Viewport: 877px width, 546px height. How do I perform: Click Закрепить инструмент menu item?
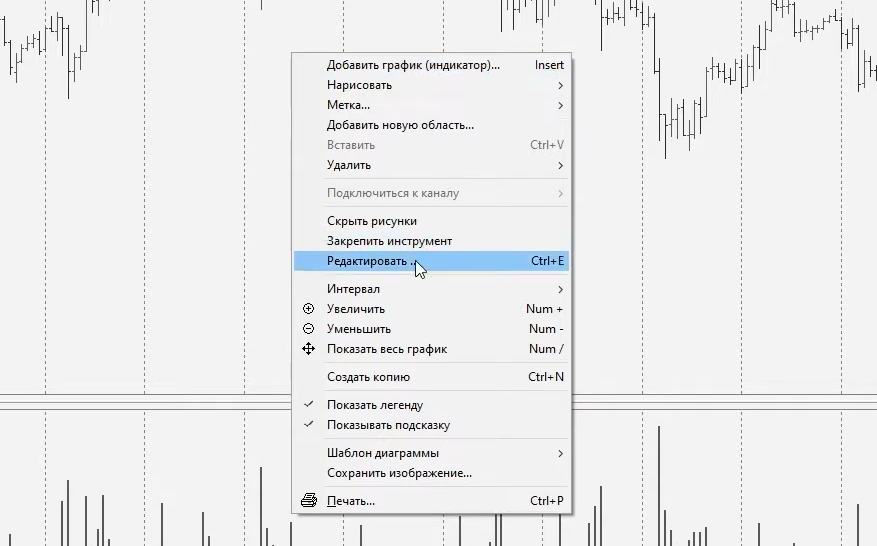click(x=389, y=241)
